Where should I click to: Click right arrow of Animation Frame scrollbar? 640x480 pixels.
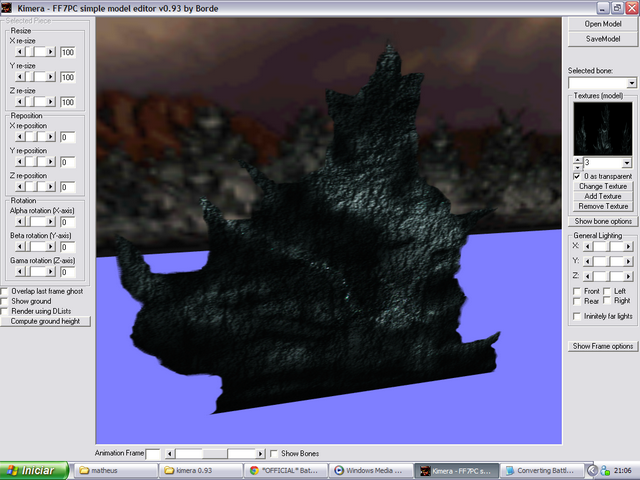click(x=260, y=453)
